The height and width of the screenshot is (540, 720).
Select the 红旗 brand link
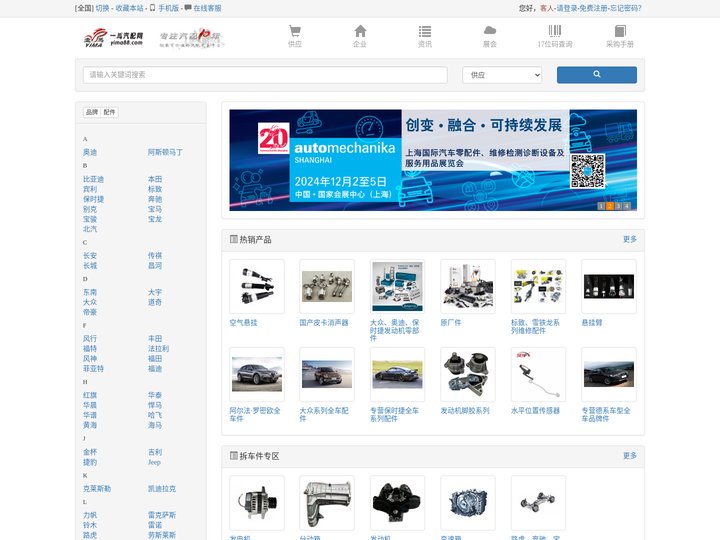coord(90,395)
